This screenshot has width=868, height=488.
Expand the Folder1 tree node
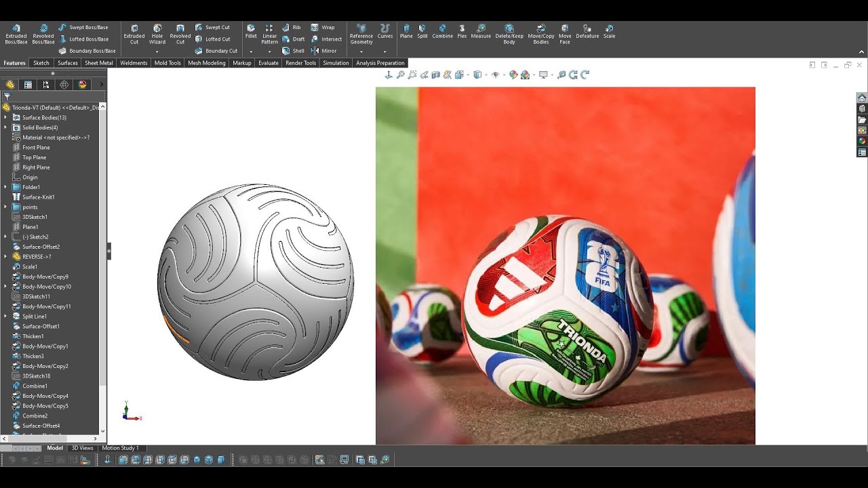pos(5,187)
